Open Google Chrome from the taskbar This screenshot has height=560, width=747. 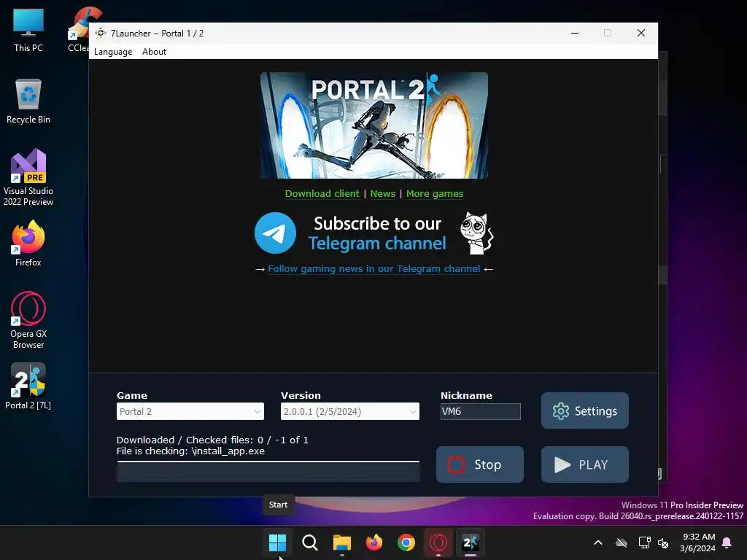point(406,542)
